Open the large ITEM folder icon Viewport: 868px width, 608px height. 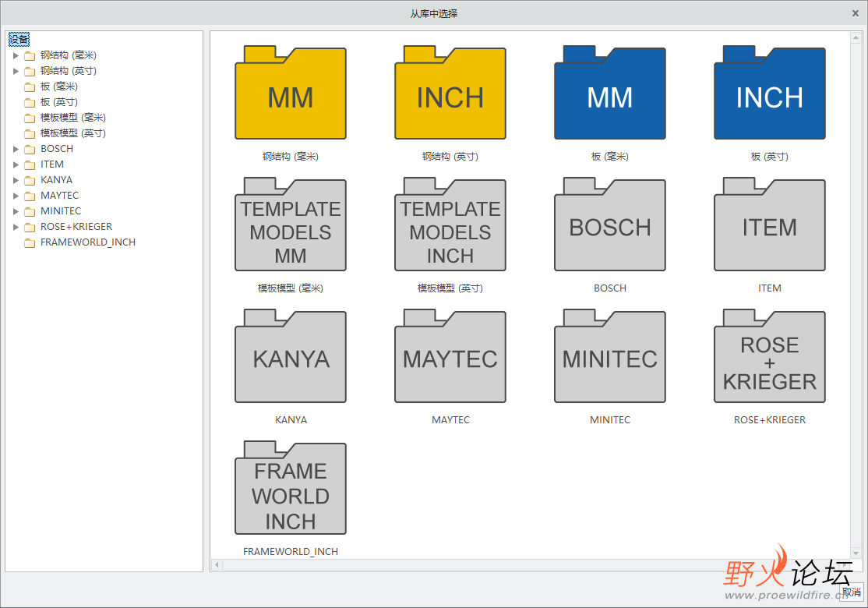(x=770, y=224)
